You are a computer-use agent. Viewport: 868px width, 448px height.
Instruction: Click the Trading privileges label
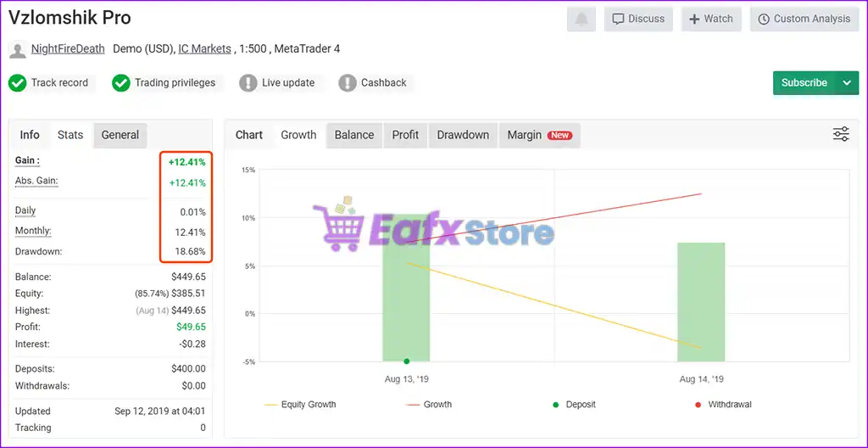point(175,83)
